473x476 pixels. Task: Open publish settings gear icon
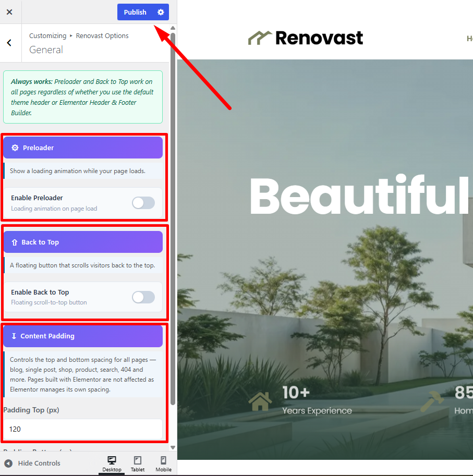coord(161,12)
